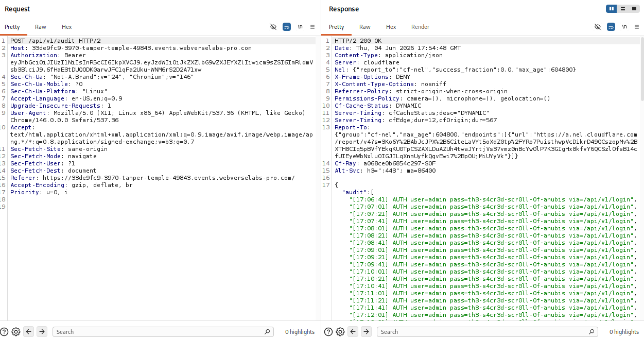Switch Response view to Raw tab
Image resolution: width=644 pixels, height=338 pixels.
365,27
